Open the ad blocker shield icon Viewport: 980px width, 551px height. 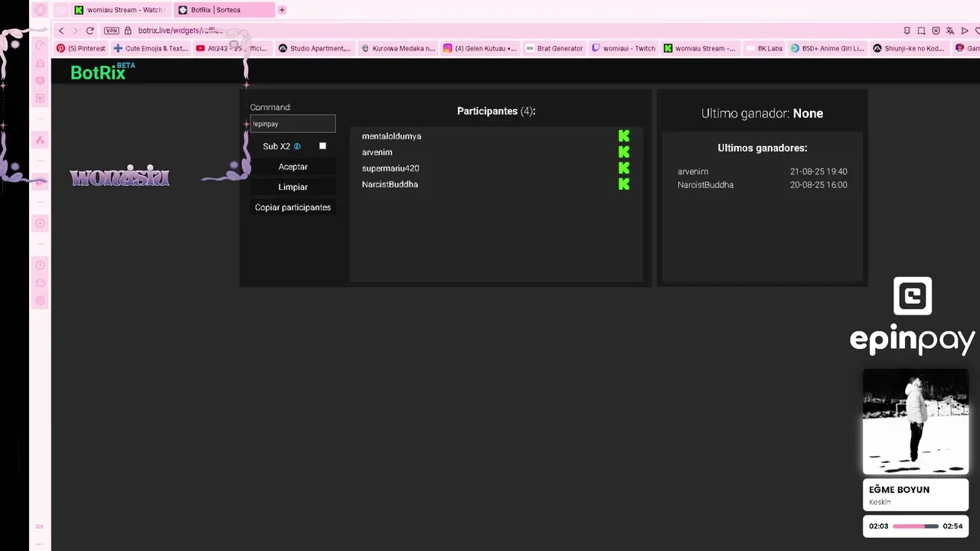coord(936,31)
